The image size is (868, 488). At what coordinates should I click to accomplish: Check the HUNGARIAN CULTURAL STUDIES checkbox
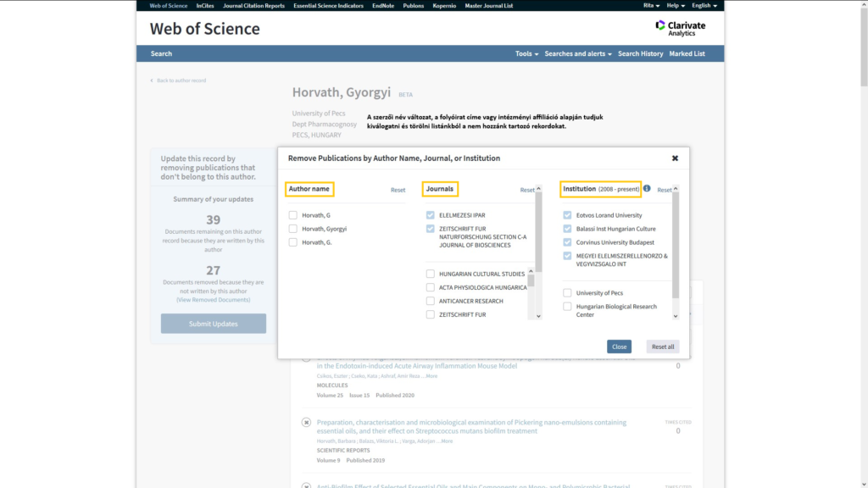[430, 274]
